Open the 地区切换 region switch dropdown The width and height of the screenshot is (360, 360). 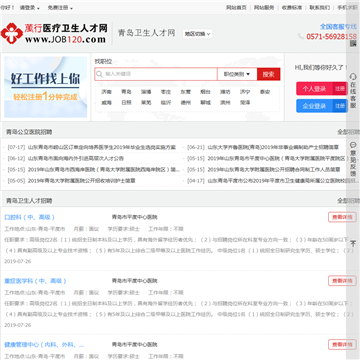tap(197, 34)
